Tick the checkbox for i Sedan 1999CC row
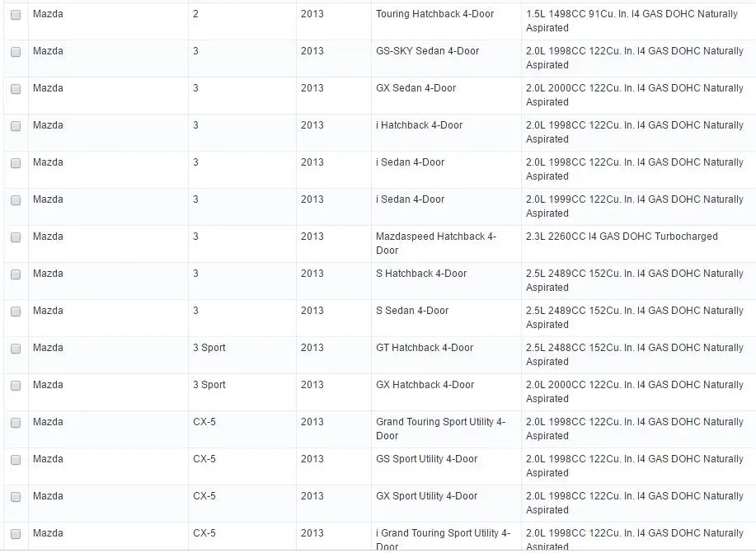 click(x=16, y=200)
